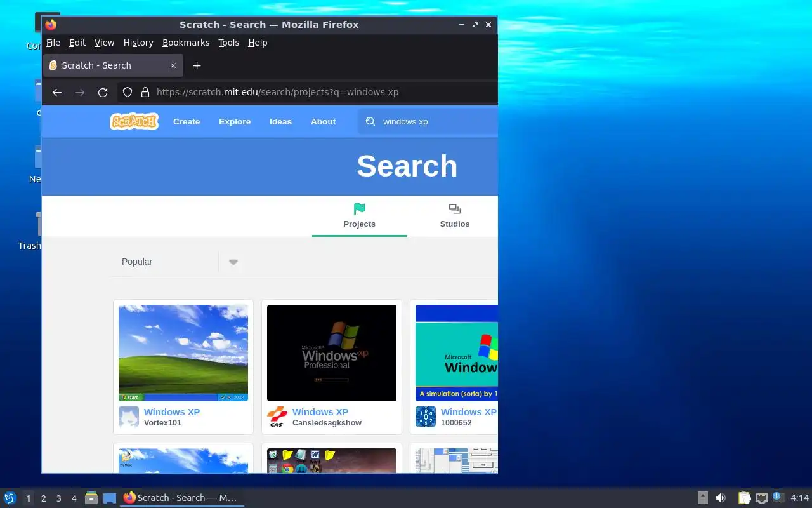Switch to workspace 2 in the taskbar
This screenshot has width=812, height=508.
43,498
